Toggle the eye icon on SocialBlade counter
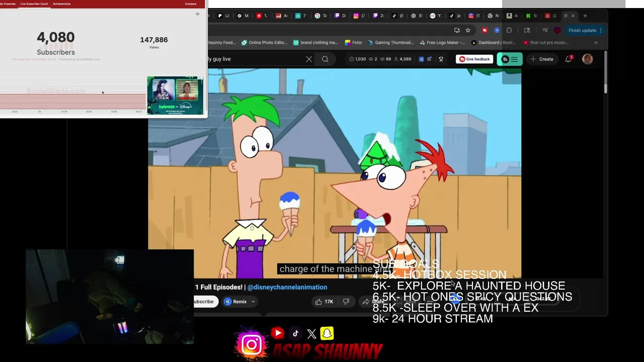The image size is (644, 362). 197,14
